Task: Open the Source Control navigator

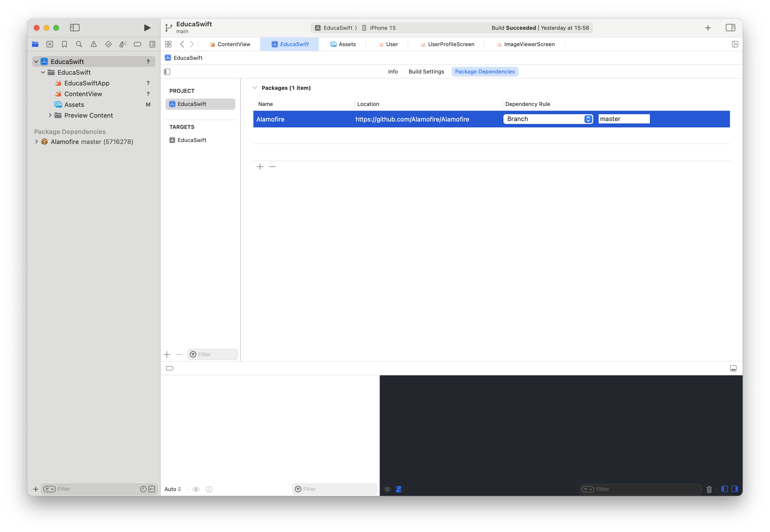Action: [x=50, y=44]
